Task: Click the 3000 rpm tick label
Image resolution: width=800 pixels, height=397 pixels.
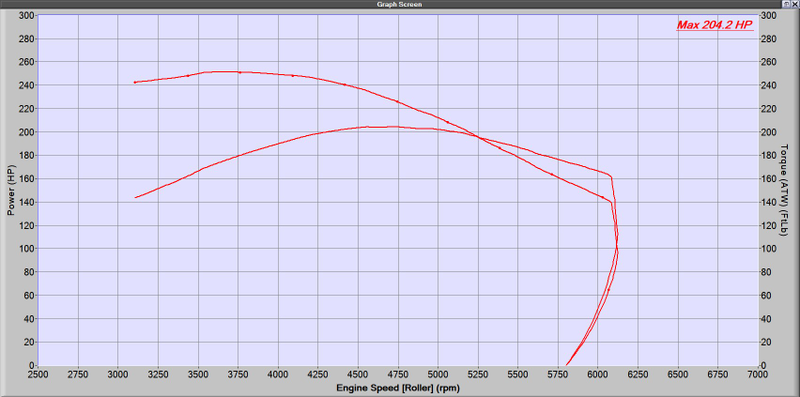Action: tap(118, 375)
